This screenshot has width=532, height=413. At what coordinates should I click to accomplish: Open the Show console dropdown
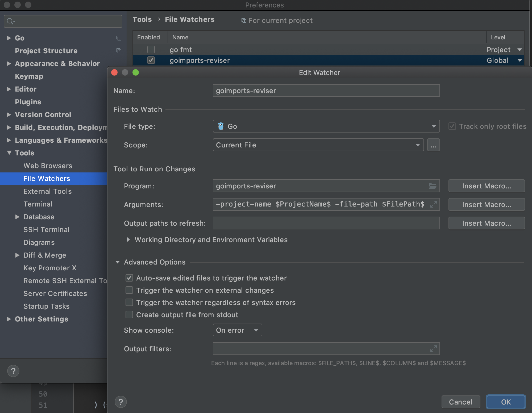[x=237, y=330]
